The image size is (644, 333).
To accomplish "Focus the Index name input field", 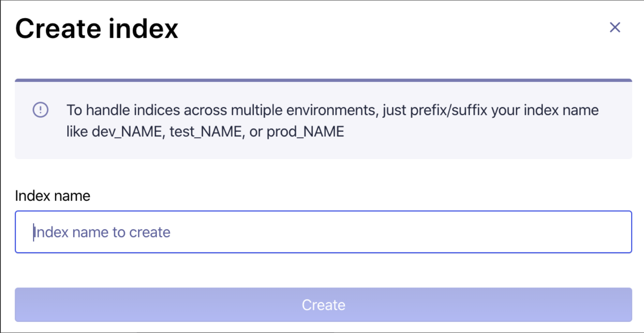I will coord(323,232).
